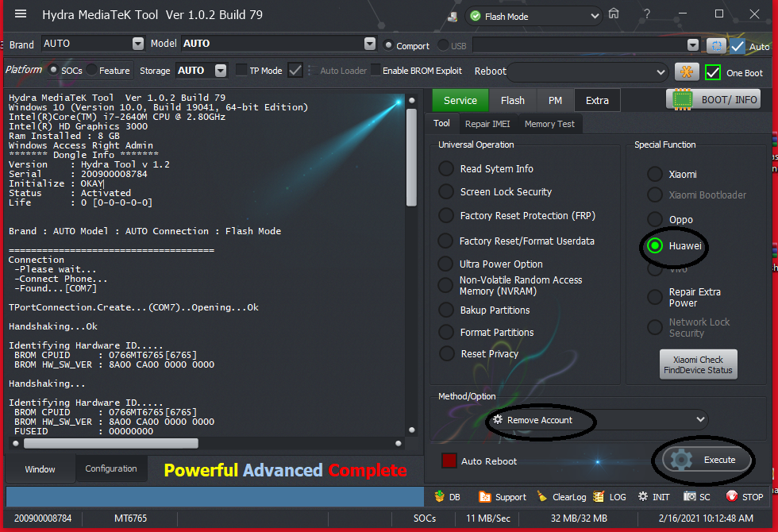Switch to the Extra tab
The image size is (778, 532).
(597, 100)
